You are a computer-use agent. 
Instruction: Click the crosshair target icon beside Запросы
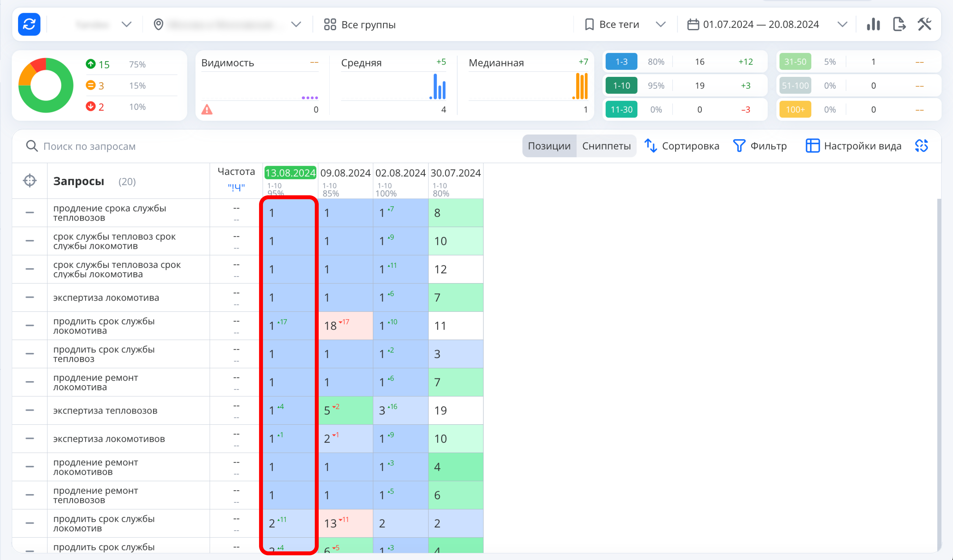(30, 181)
